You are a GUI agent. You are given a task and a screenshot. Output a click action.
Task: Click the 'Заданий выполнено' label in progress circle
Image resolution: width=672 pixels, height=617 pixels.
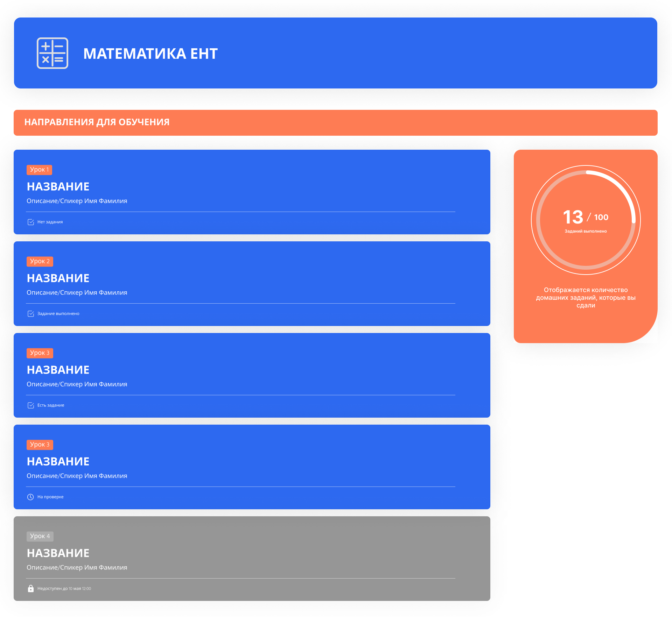point(586,231)
